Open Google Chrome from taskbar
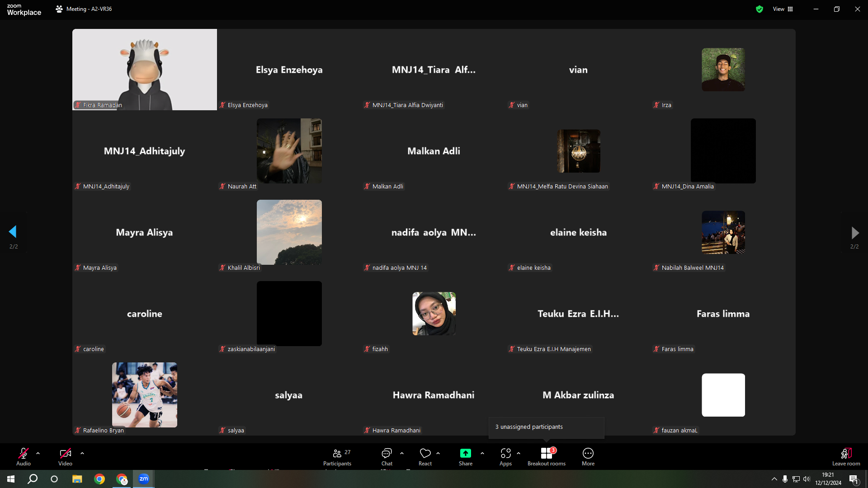Screen dimensions: 868x488 (99, 479)
